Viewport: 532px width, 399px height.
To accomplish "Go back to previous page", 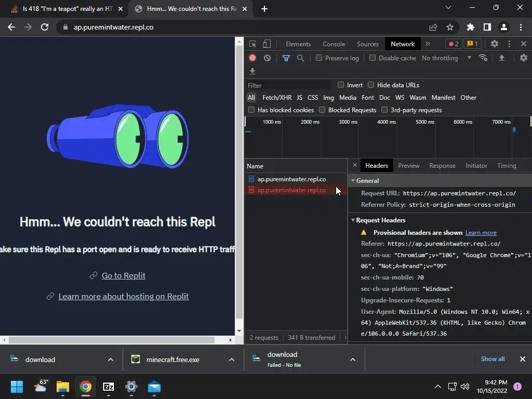I will pos(11,27).
